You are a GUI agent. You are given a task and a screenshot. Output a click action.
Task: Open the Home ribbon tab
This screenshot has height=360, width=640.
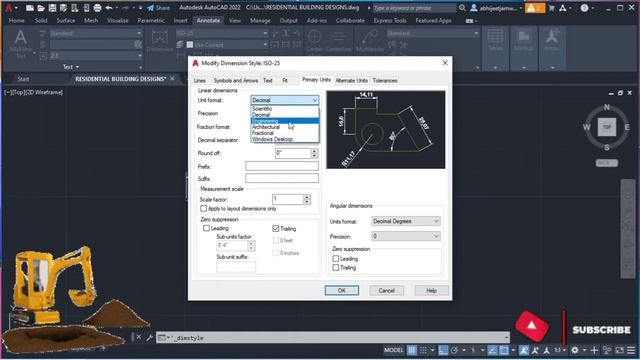(x=16, y=20)
